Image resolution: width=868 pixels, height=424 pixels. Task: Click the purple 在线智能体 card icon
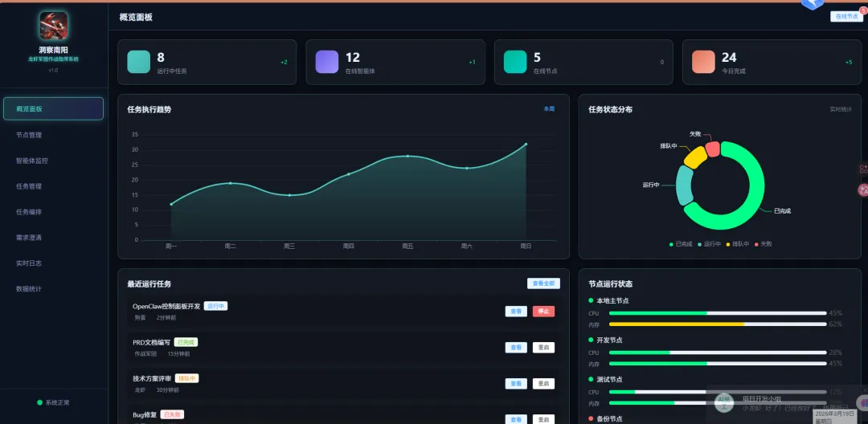click(x=327, y=62)
